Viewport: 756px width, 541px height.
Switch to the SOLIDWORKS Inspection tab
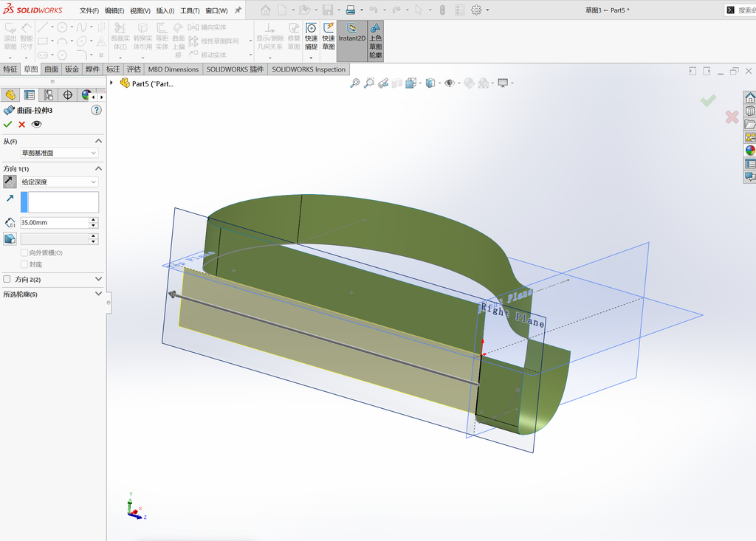click(x=309, y=69)
